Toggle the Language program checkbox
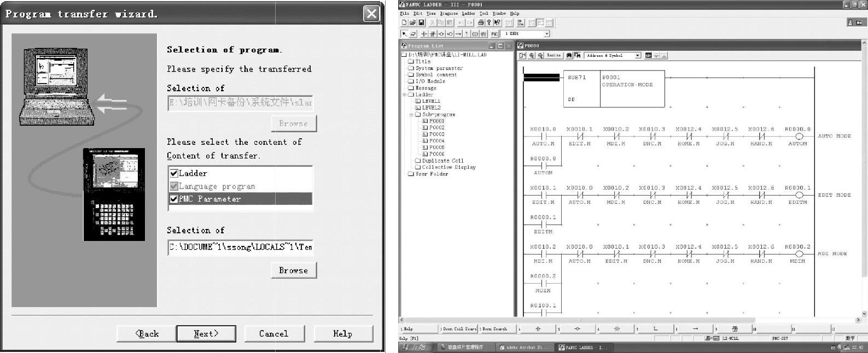 174,186
